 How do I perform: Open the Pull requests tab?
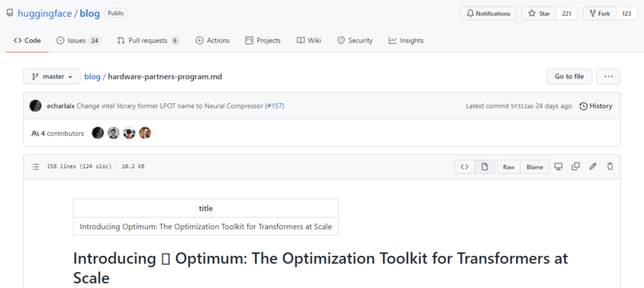click(148, 41)
